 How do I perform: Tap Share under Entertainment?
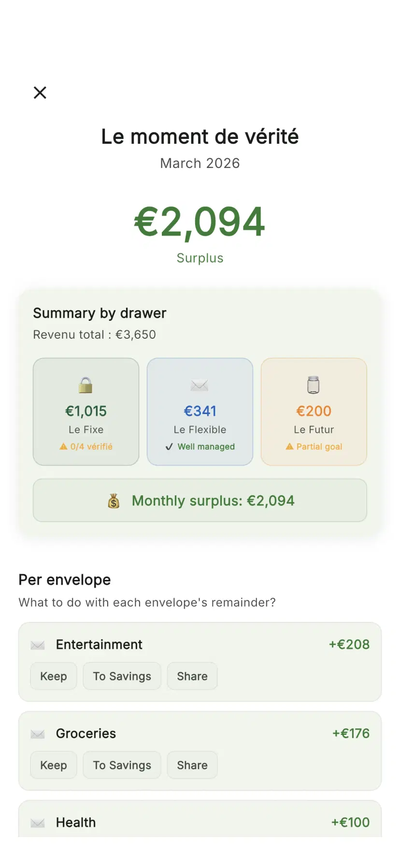tap(192, 676)
